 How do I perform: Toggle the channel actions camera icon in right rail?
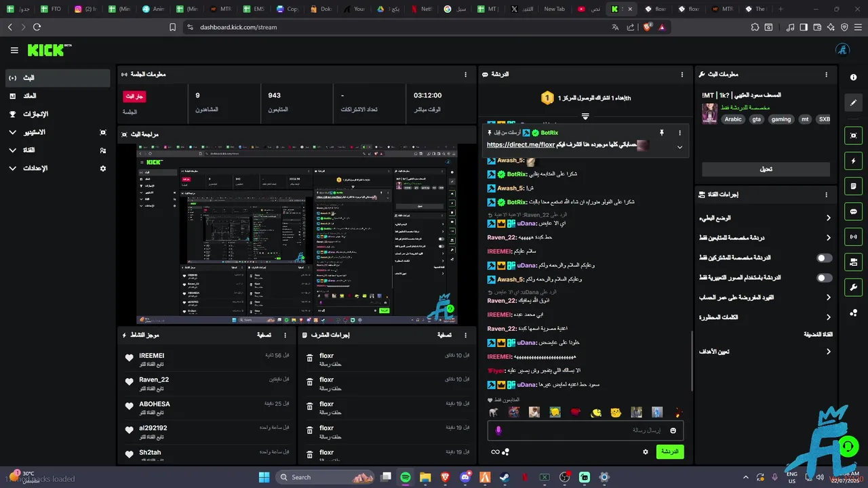(x=853, y=262)
